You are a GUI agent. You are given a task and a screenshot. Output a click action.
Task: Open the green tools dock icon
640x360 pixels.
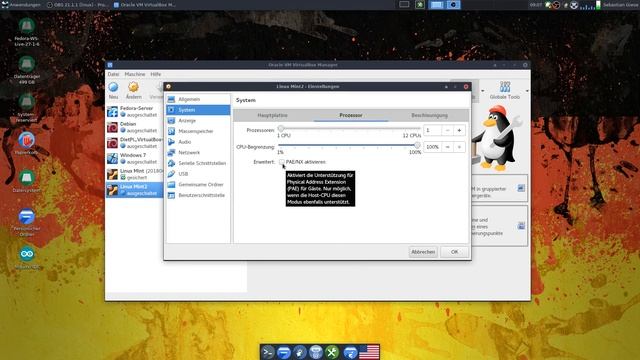click(x=332, y=352)
